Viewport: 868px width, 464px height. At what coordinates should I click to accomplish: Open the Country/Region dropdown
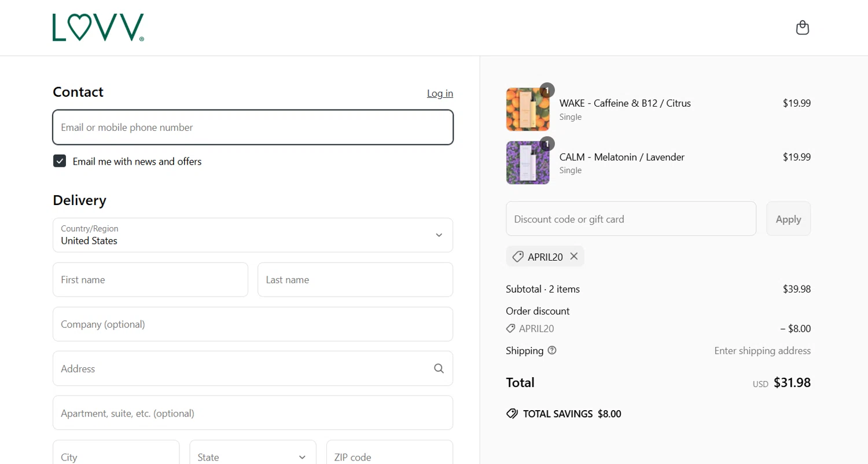(x=253, y=235)
